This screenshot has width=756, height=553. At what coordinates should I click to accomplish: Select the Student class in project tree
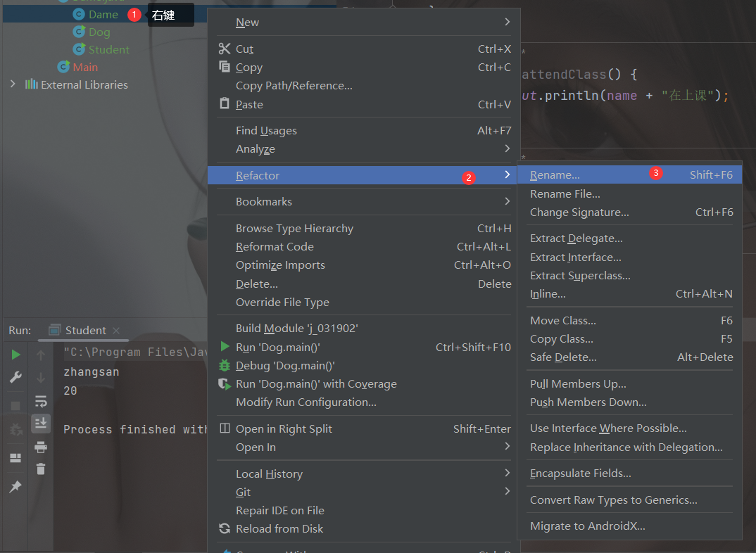tap(109, 49)
